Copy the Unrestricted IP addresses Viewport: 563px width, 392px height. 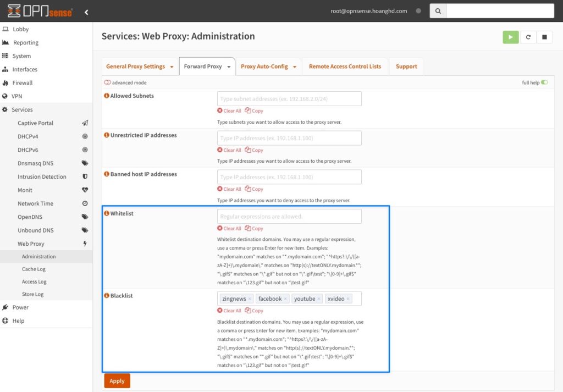pos(254,150)
